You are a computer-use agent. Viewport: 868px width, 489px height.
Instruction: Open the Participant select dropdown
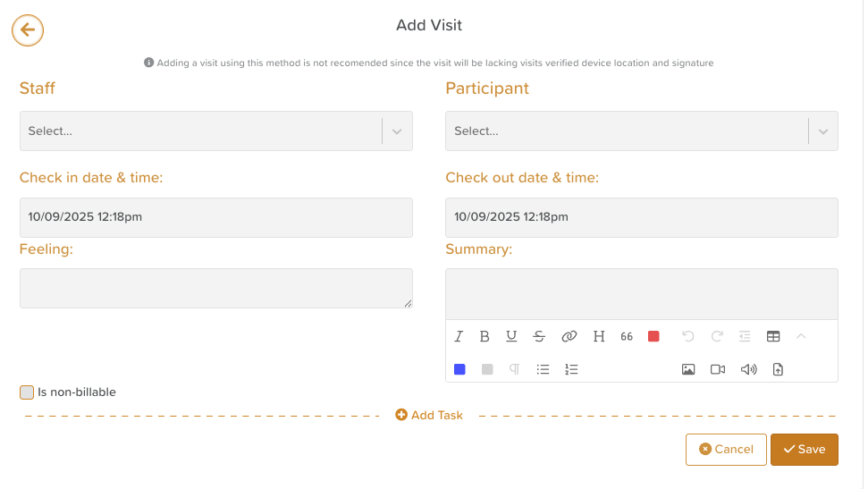click(x=642, y=131)
